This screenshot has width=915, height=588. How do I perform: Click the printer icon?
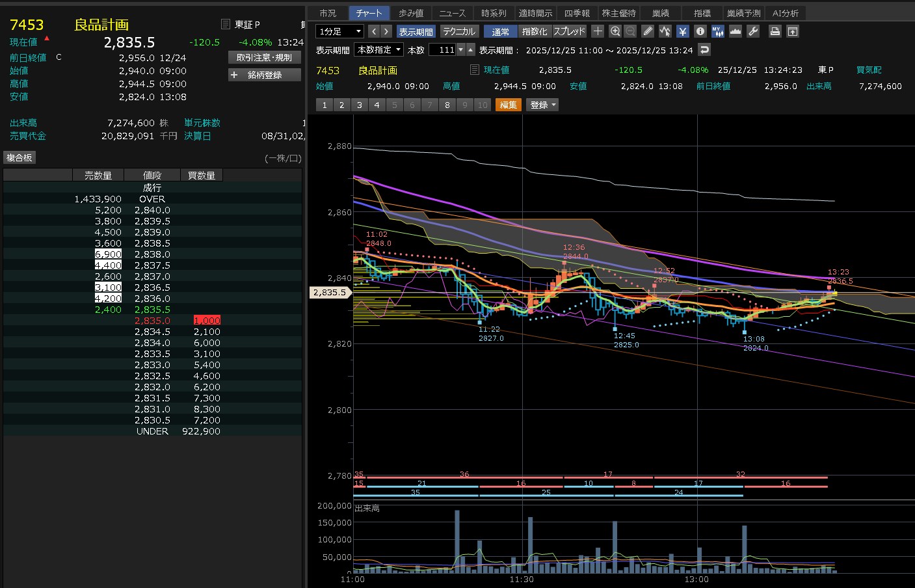click(x=775, y=31)
